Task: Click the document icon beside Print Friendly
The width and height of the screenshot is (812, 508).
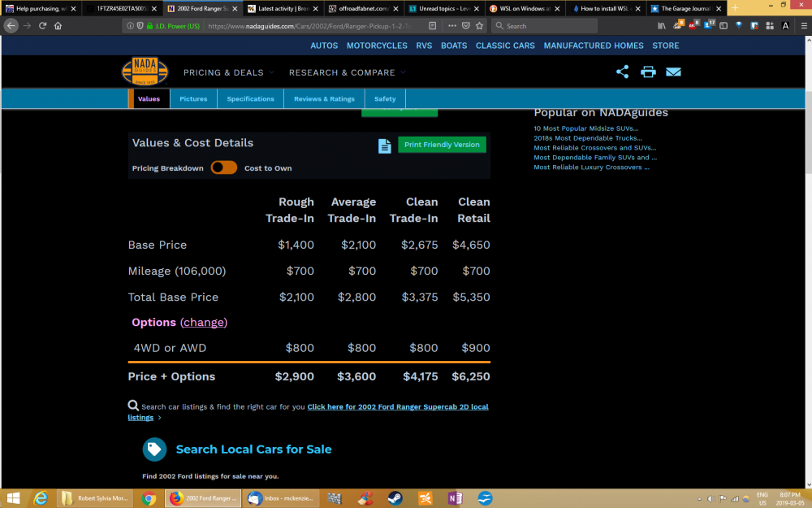Action: point(385,146)
